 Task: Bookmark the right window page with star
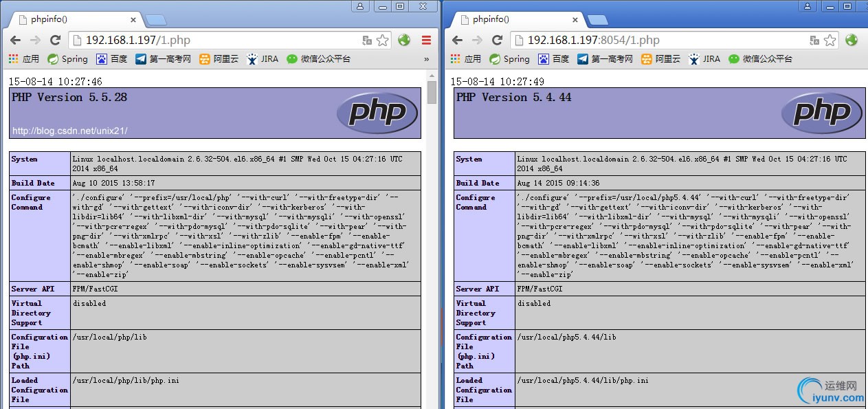(831, 41)
